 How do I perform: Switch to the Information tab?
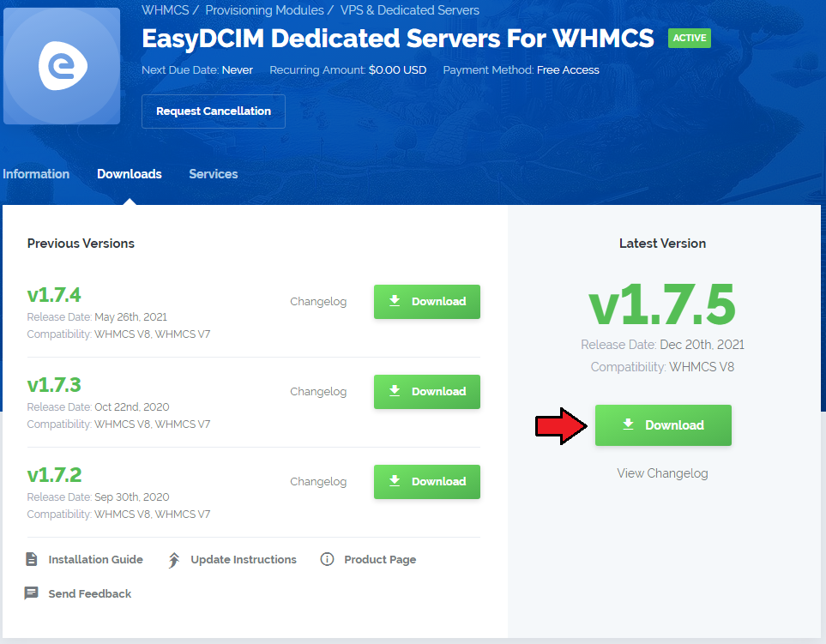[x=36, y=174]
